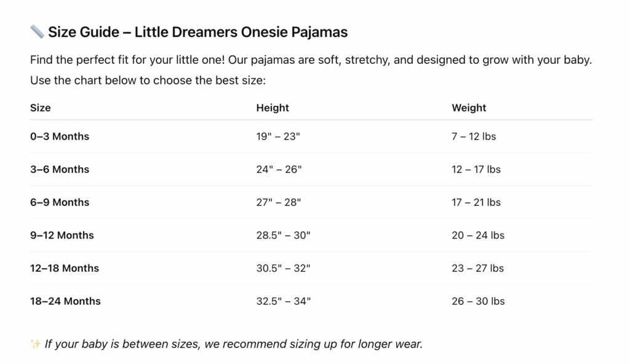The image size is (630, 364).
Task: Click the 32.5" – 34" height cell
Action: (283, 301)
